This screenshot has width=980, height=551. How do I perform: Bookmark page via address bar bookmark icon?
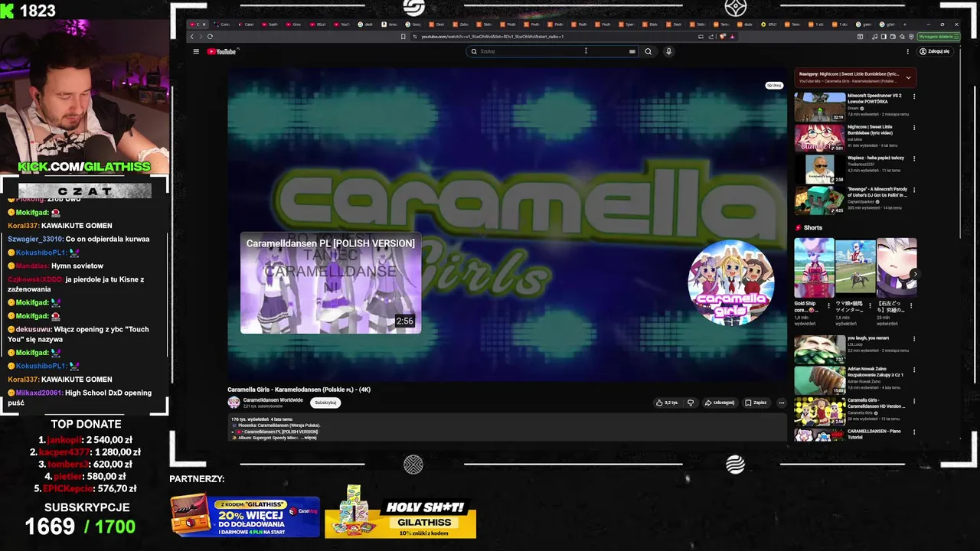click(x=403, y=36)
